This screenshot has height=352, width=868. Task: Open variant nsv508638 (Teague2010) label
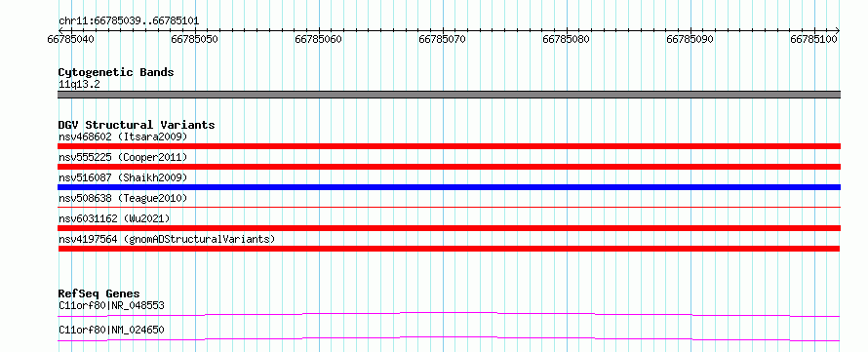click(x=123, y=198)
